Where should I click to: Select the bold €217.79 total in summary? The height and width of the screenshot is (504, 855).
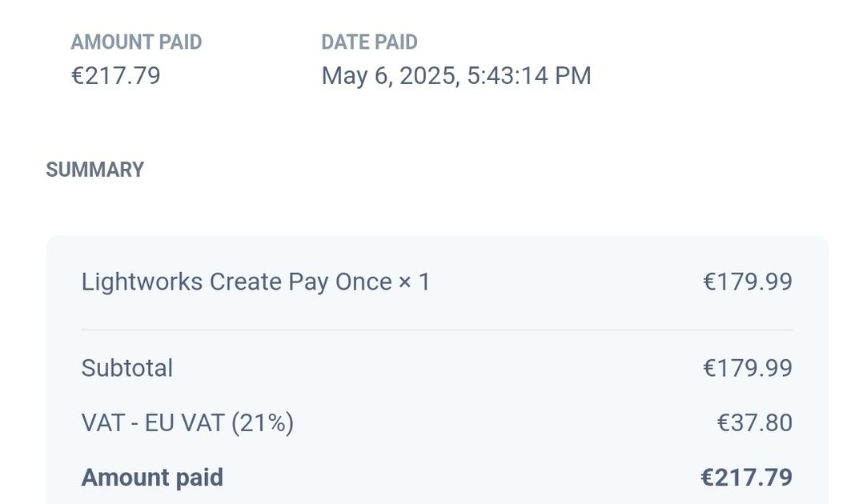746,478
